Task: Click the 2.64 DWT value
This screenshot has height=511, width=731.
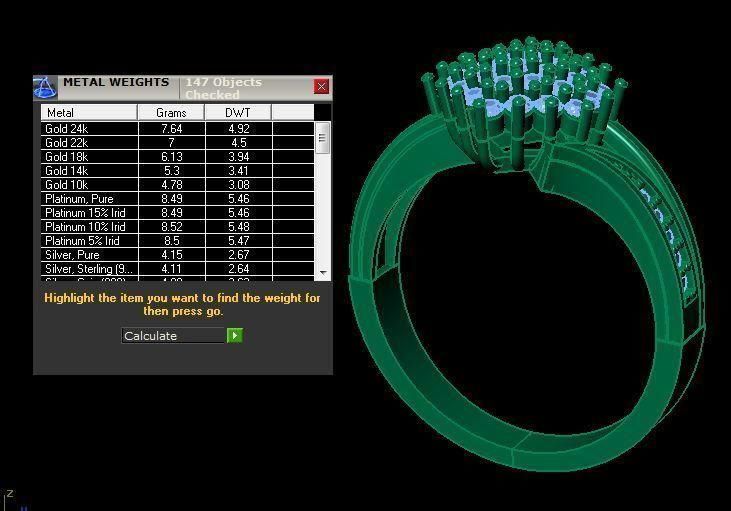Action: coord(239,269)
